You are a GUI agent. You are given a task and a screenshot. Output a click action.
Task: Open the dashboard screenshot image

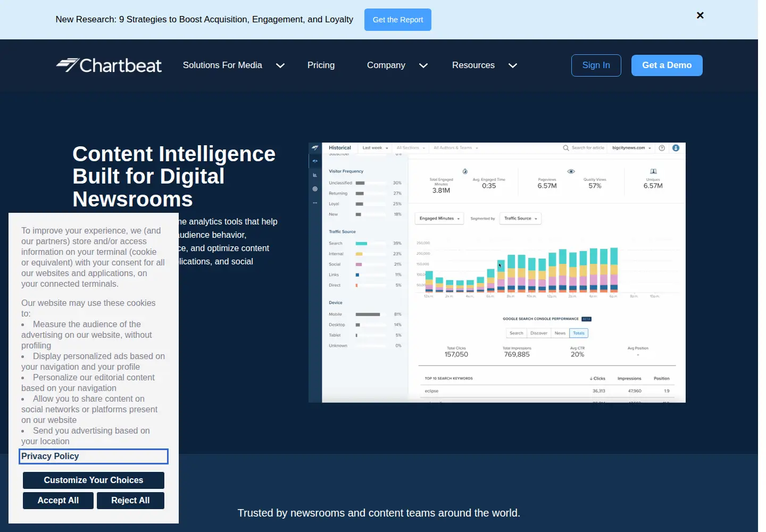[497, 272]
